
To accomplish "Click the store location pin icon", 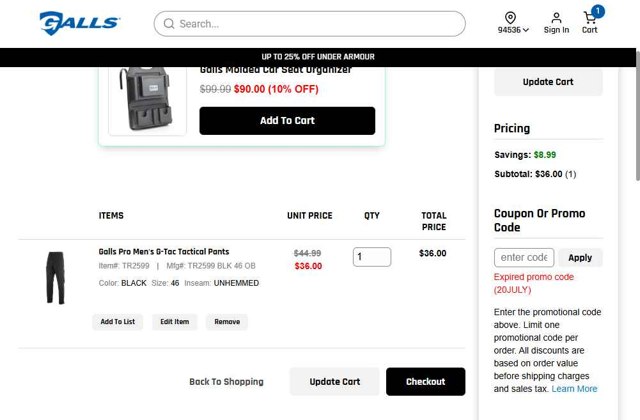I will point(510,17).
